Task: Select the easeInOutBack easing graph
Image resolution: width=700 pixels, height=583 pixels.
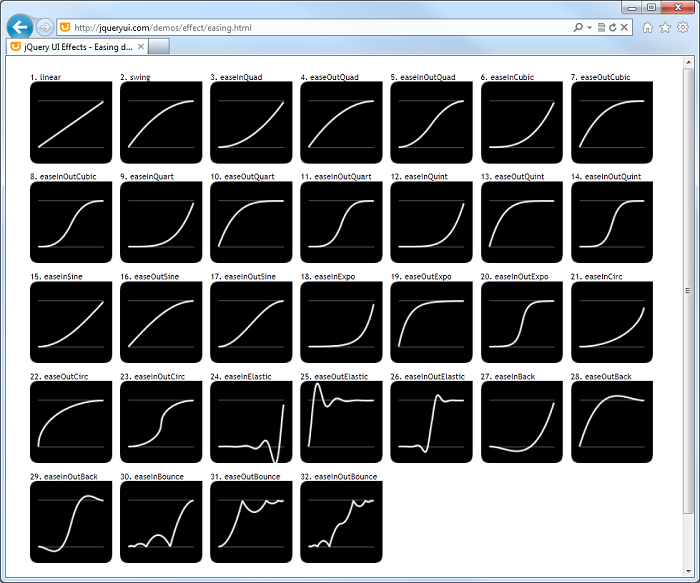Action: click(71, 522)
